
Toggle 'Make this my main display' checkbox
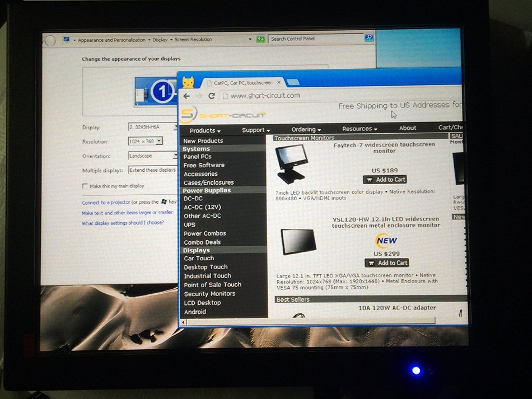pos(85,186)
